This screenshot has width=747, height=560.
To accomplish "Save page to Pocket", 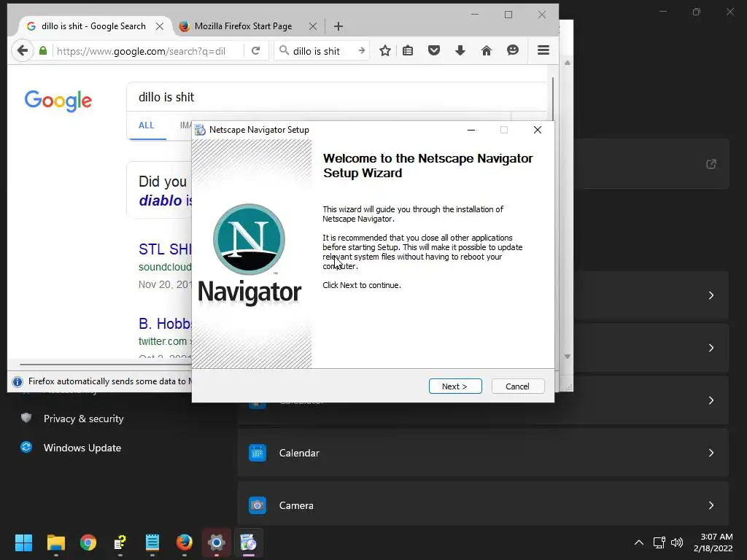I will pos(433,50).
